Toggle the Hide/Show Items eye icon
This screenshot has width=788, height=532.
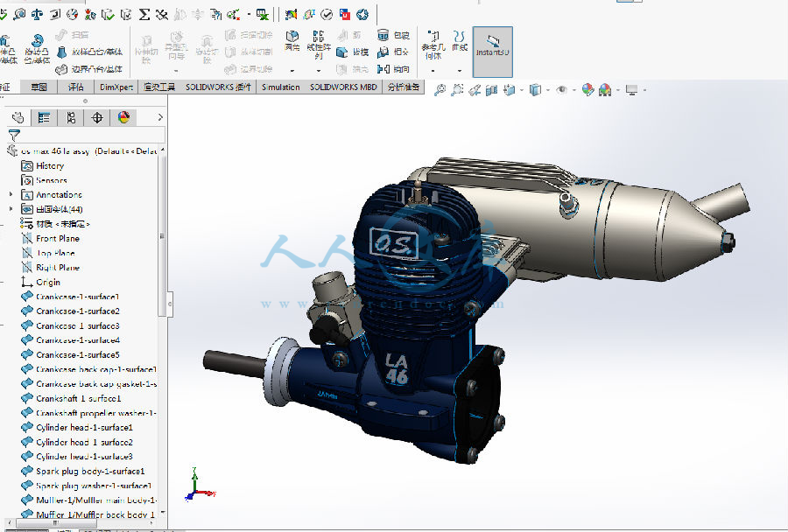(x=561, y=90)
